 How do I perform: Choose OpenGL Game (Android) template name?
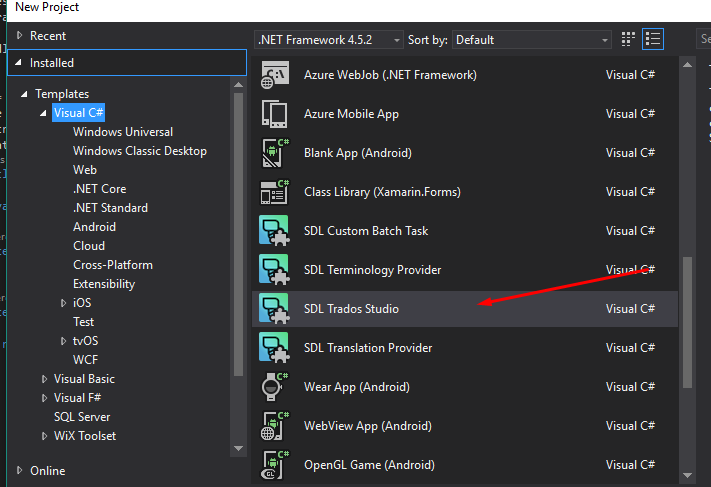pos(369,465)
